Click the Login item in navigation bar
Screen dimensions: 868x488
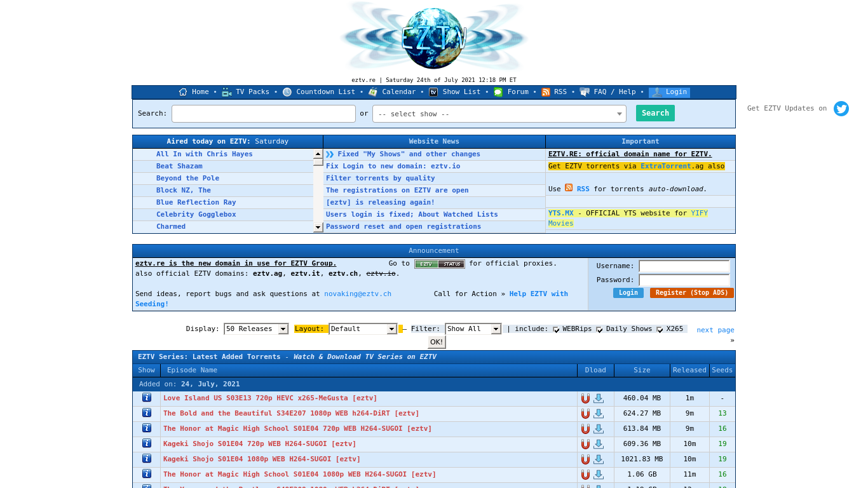[x=669, y=92]
